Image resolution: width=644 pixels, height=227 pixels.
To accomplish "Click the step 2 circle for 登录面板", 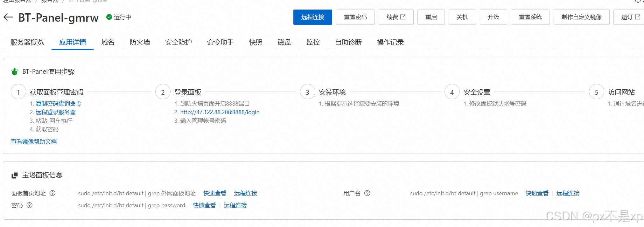I will click(x=163, y=92).
